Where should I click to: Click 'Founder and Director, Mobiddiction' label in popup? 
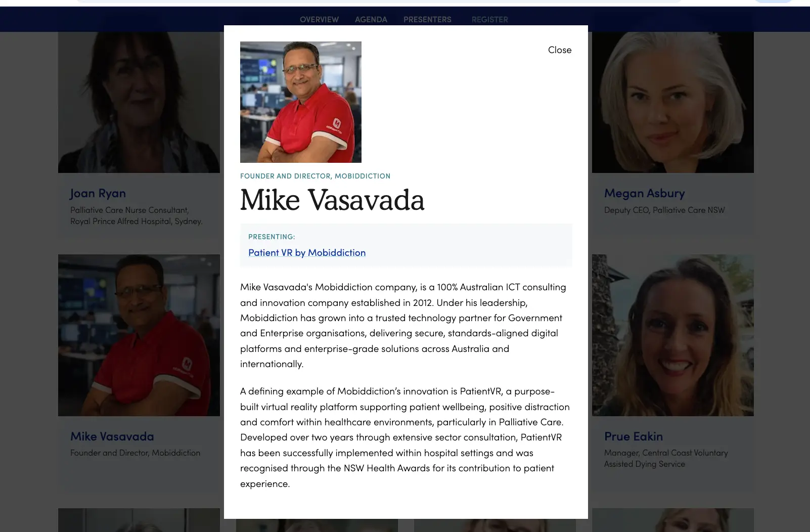pyautogui.click(x=315, y=176)
